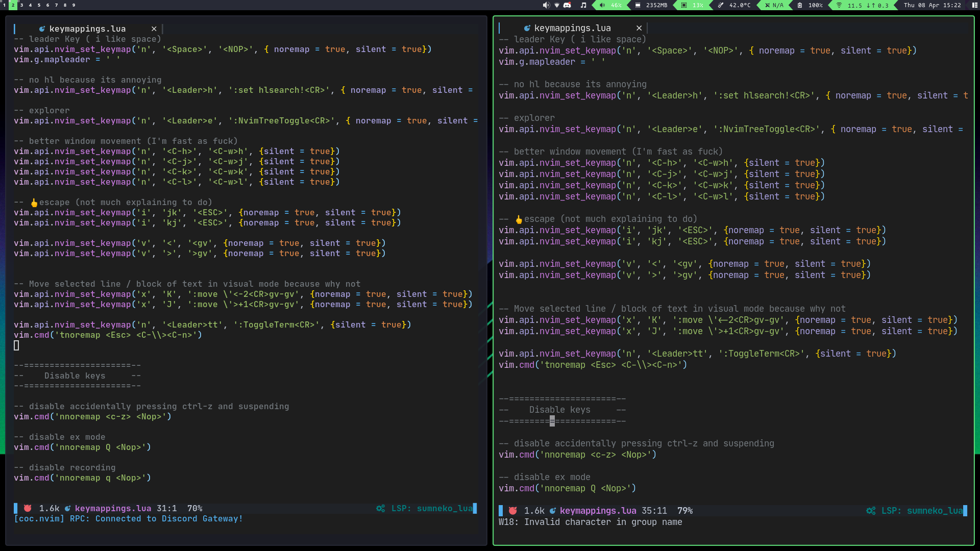Click the wifi network speed module
The image size is (980, 551).
pos(863,5)
